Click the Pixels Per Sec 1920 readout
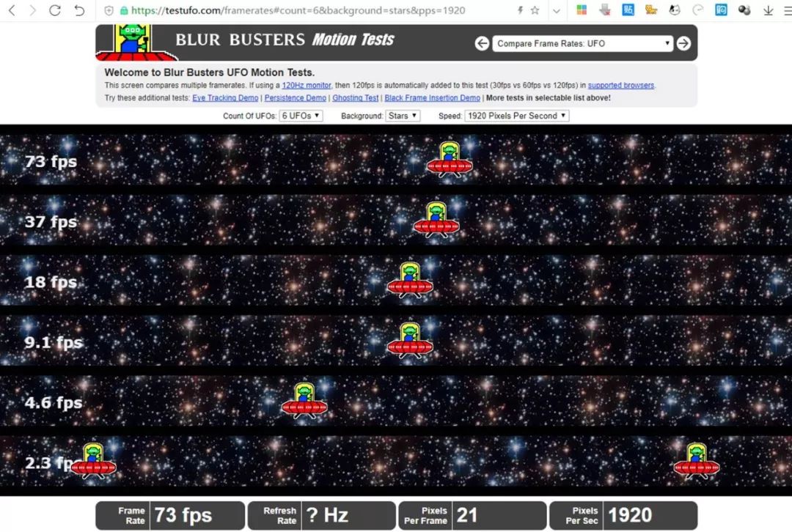Image resolution: width=792 pixels, height=532 pixels. coord(623,515)
